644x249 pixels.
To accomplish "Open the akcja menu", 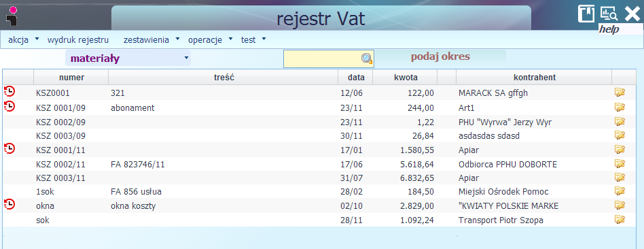I will [x=23, y=40].
